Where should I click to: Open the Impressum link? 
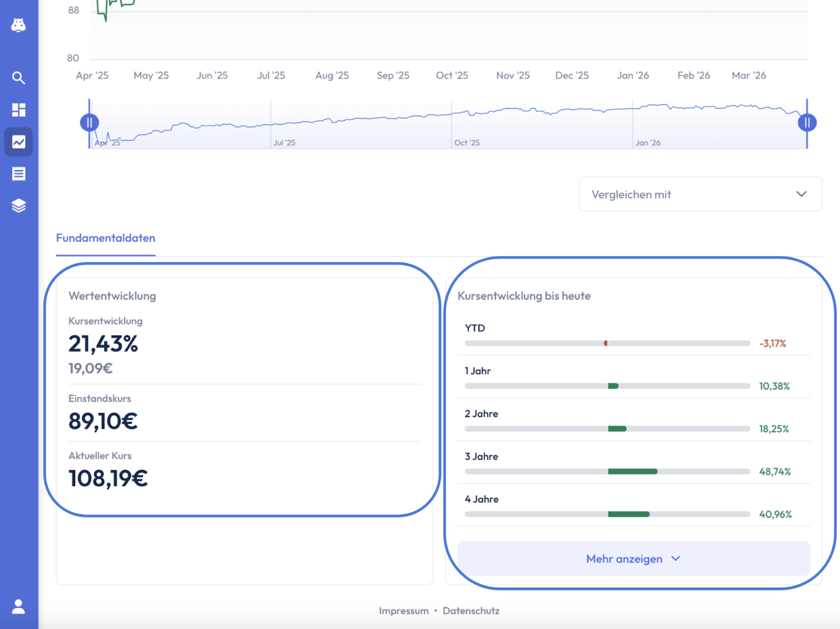pos(403,611)
